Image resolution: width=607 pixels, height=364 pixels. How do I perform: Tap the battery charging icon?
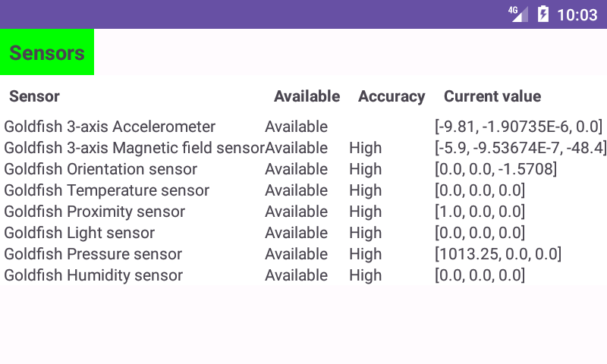coord(543,14)
